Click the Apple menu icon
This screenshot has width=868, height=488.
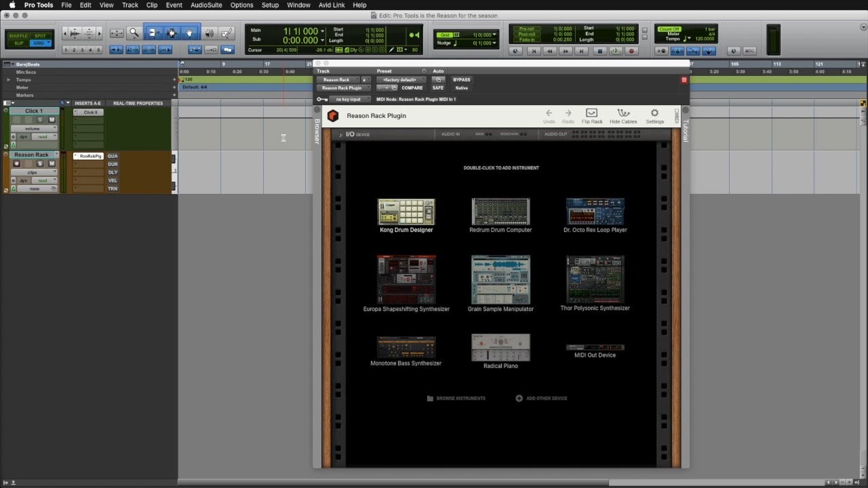[x=11, y=5]
